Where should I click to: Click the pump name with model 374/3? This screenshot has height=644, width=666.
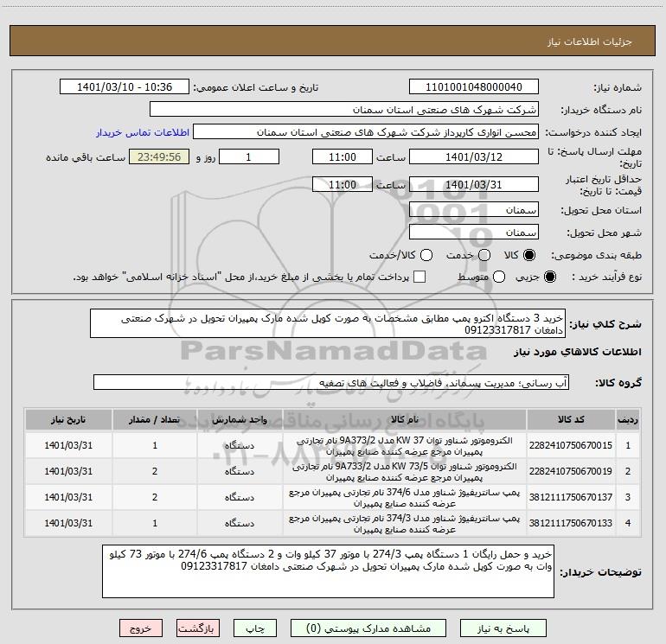405,524
